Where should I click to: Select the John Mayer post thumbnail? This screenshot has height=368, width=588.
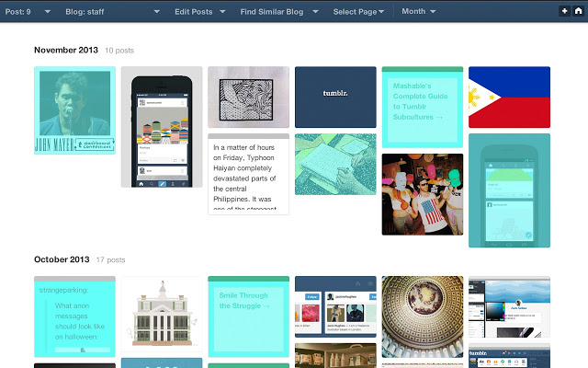tap(74, 110)
